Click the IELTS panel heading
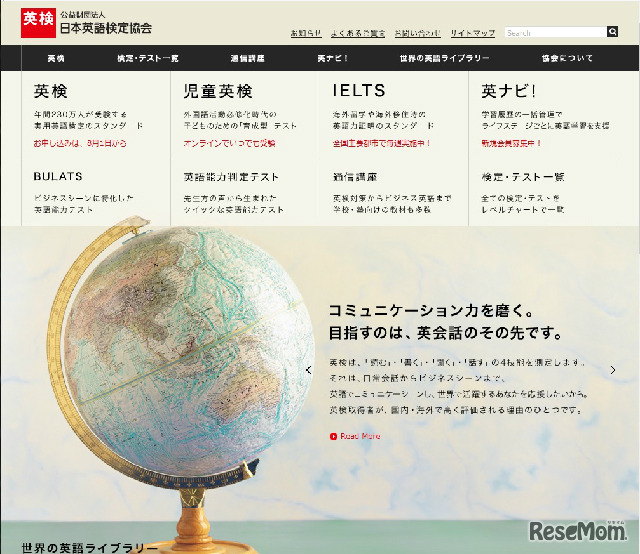The image size is (640, 554). (x=359, y=91)
